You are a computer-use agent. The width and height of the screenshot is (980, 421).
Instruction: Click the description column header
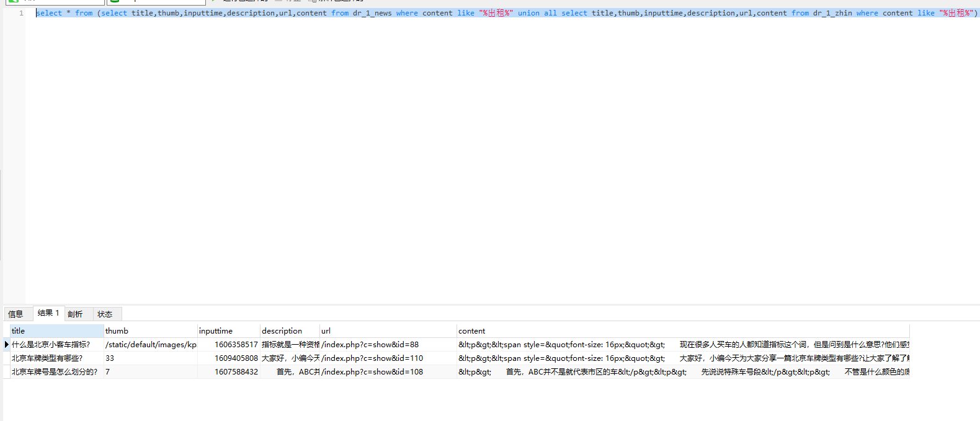pyautogui.click(x=288, y=331)
